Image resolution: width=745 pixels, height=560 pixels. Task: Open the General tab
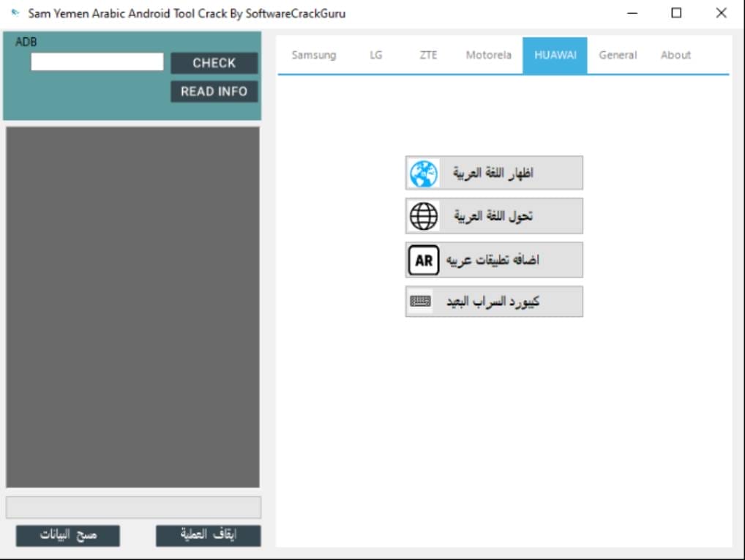[x=618, y=55]
